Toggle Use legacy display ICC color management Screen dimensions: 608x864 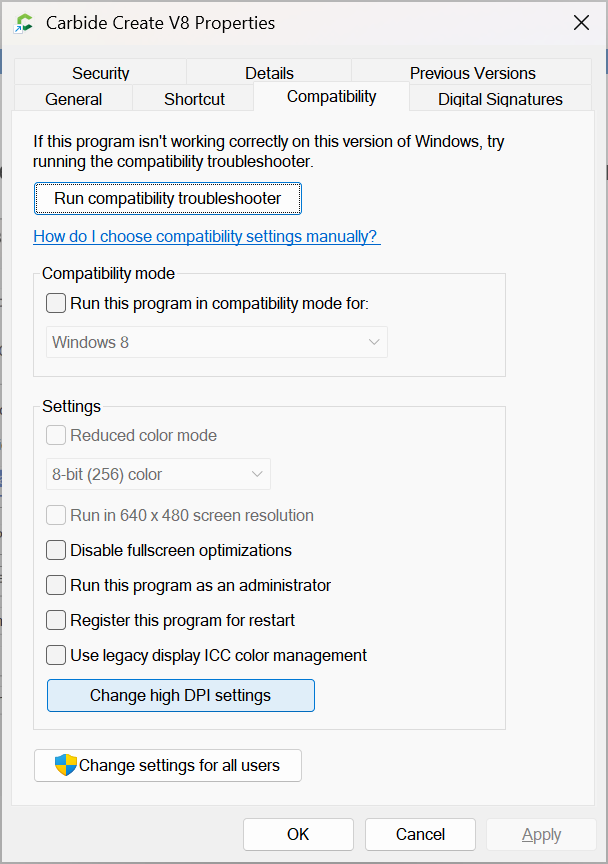[57, 655]
